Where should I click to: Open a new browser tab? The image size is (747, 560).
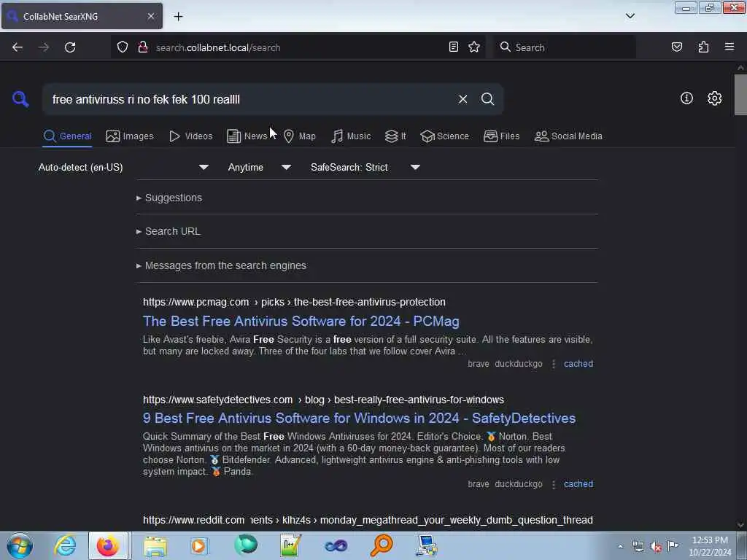pos(178,17)
